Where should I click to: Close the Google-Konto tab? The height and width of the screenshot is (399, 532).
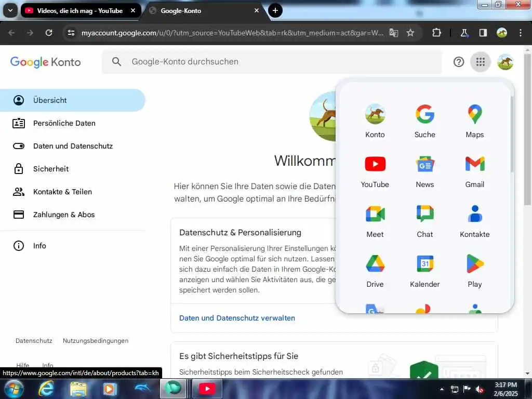(257, 10)
